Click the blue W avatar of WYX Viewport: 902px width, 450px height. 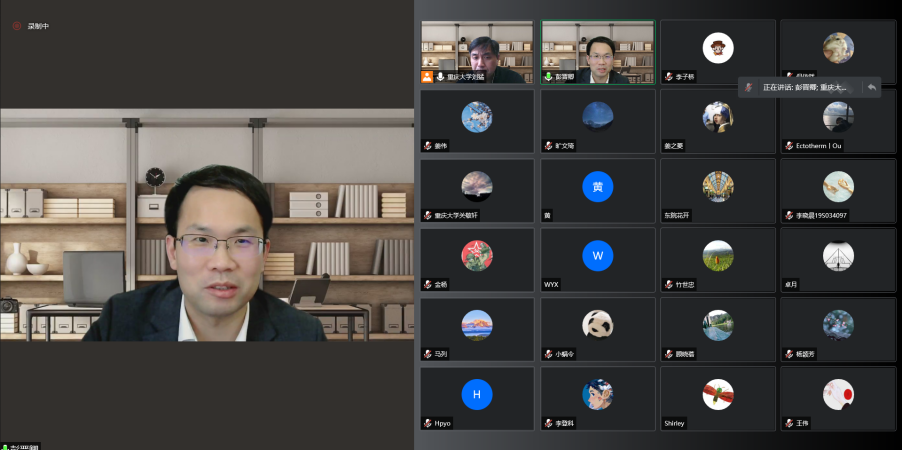pyautogui.click(x=598, y=255)
